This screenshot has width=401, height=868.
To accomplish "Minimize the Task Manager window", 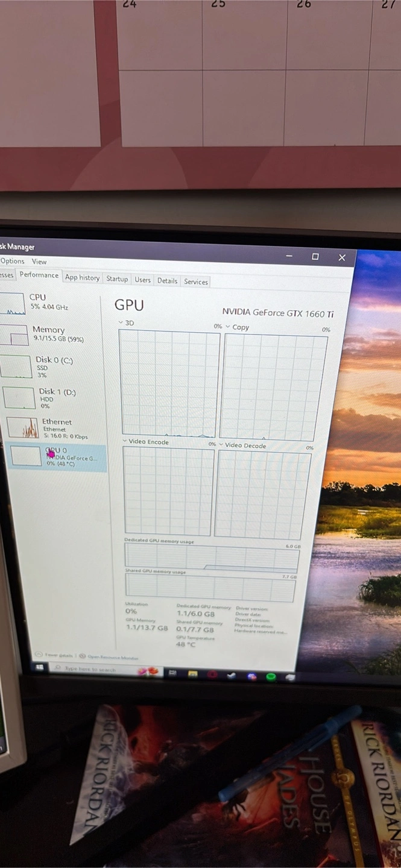I will (289, 256).
